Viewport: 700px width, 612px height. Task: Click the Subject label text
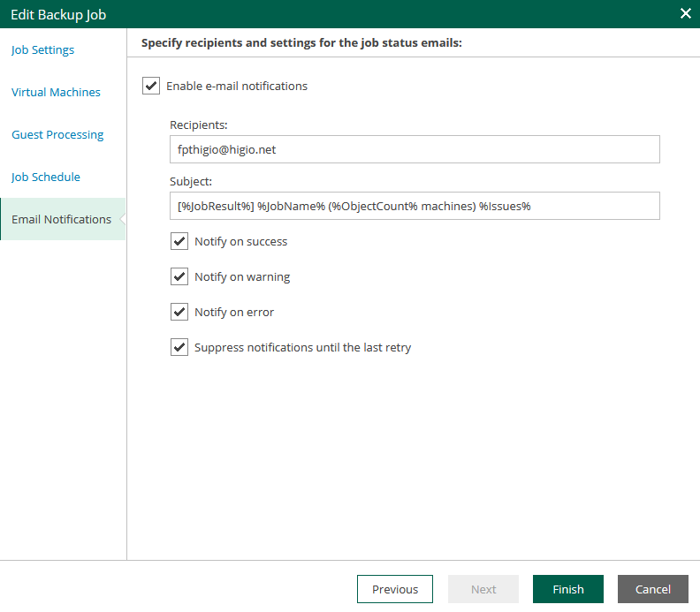[191, 182]
